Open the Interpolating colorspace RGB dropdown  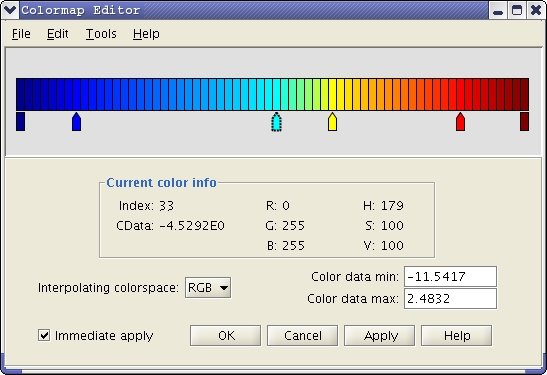pos(208,288)
